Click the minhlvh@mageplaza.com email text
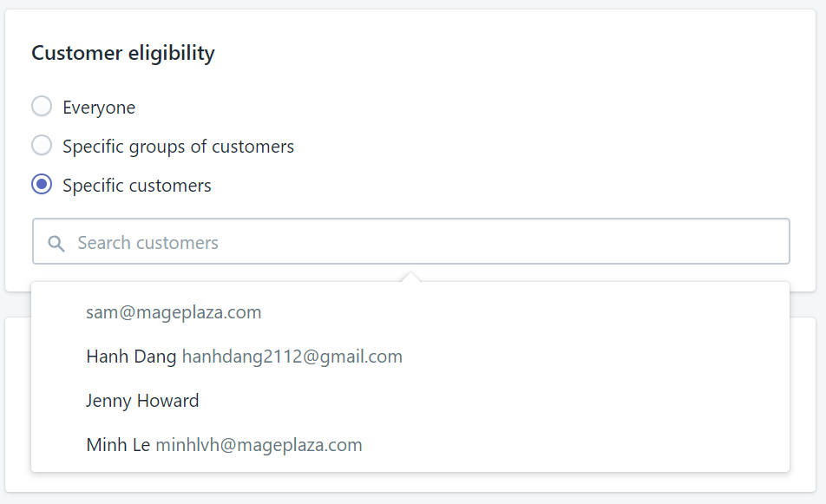 coord(259,445)
